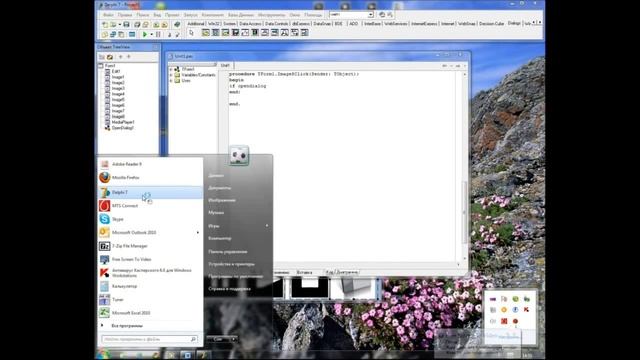The image size is (640, 360).
Task: Click Документы in Start menu right pane
Action: pos(220,188)
